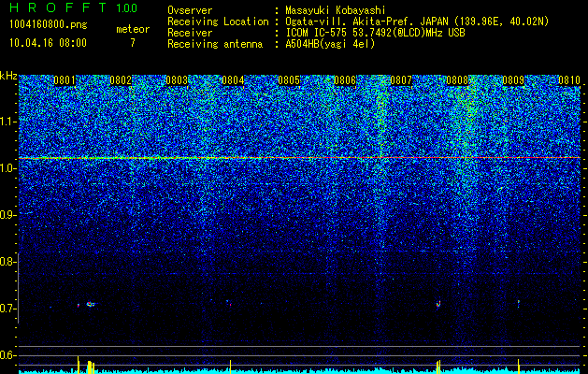Click the 1.0 frequency axis label
Viewport: 588px width, 374px height.
coord(7,168)
